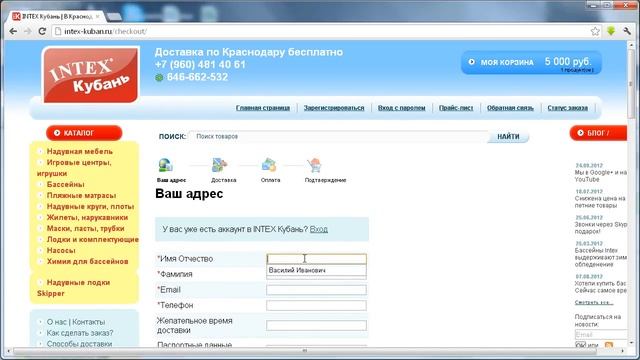The width and height of the screenshot is (640, 360).
Task: Open Насосы category
Action: coord(61,251)
